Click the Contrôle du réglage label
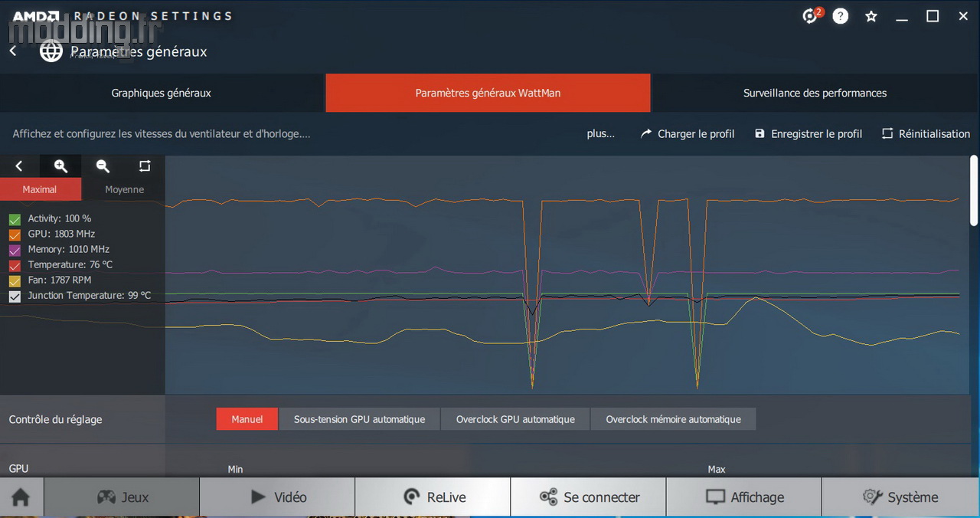Screen dimensions: 980x518 click(55, 419)
